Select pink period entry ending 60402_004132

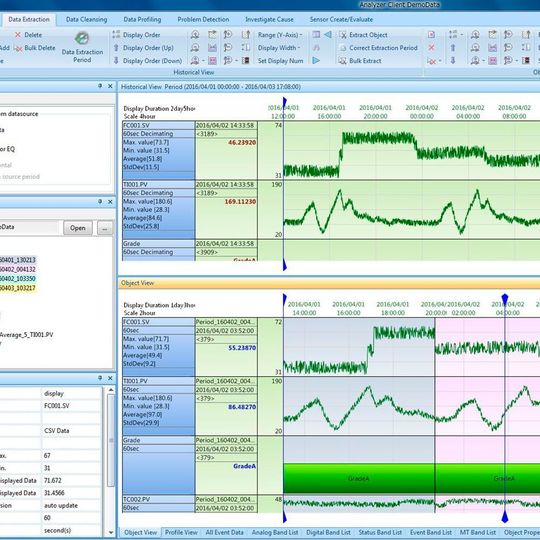click(18, 269)
